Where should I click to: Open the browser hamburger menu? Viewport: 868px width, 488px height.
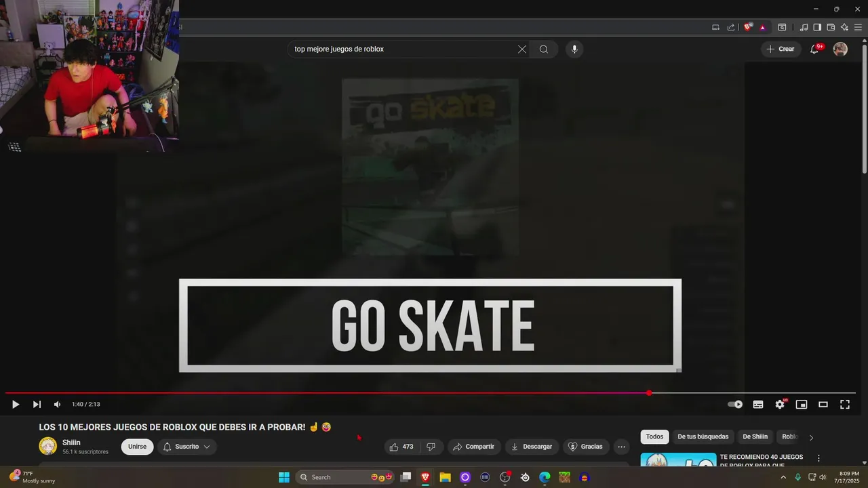point(858,27)
